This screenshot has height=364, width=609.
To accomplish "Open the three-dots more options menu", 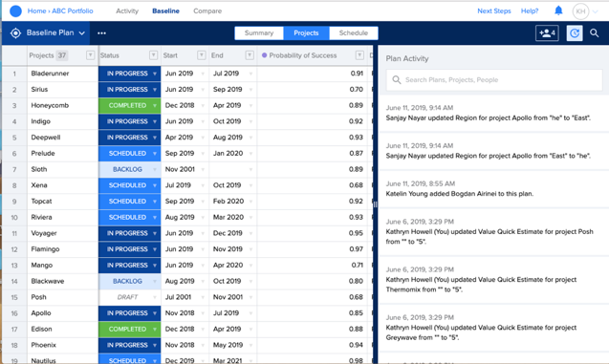I will click(101, 33).
